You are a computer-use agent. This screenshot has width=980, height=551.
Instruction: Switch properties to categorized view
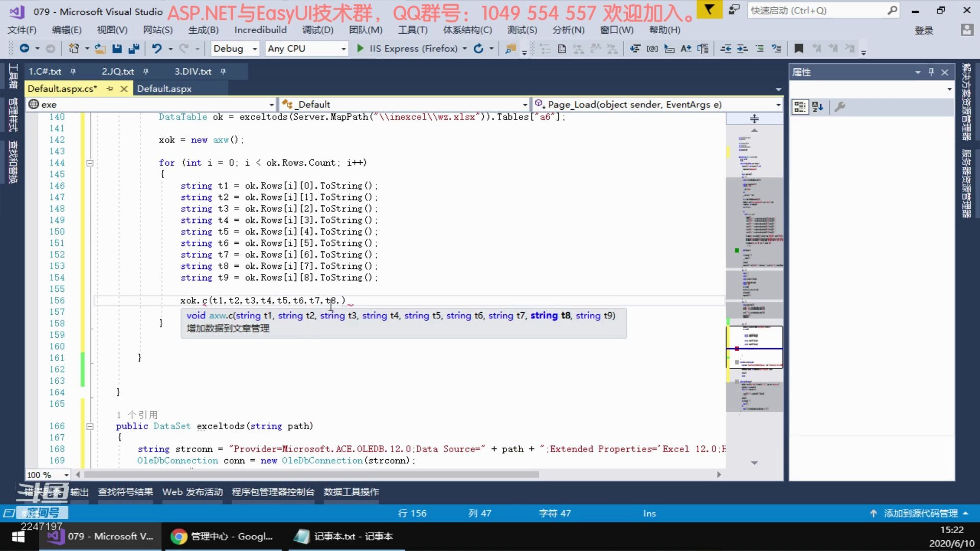tap(800, 107)
